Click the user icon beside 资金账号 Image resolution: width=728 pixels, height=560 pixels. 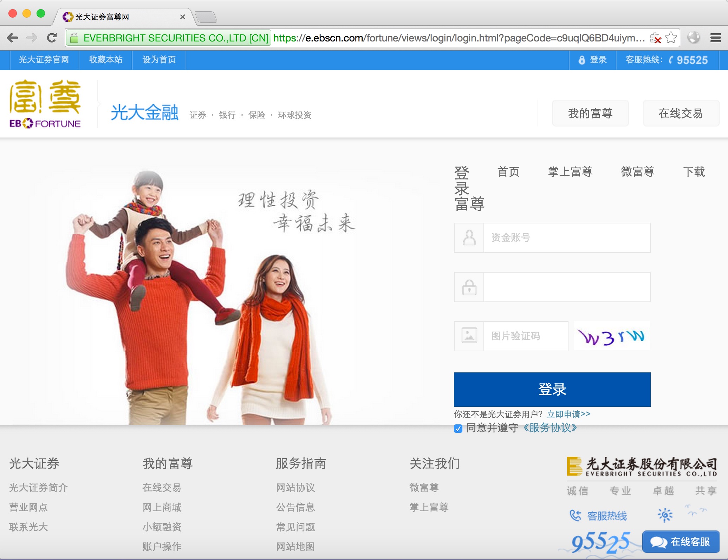click(469, 238)
